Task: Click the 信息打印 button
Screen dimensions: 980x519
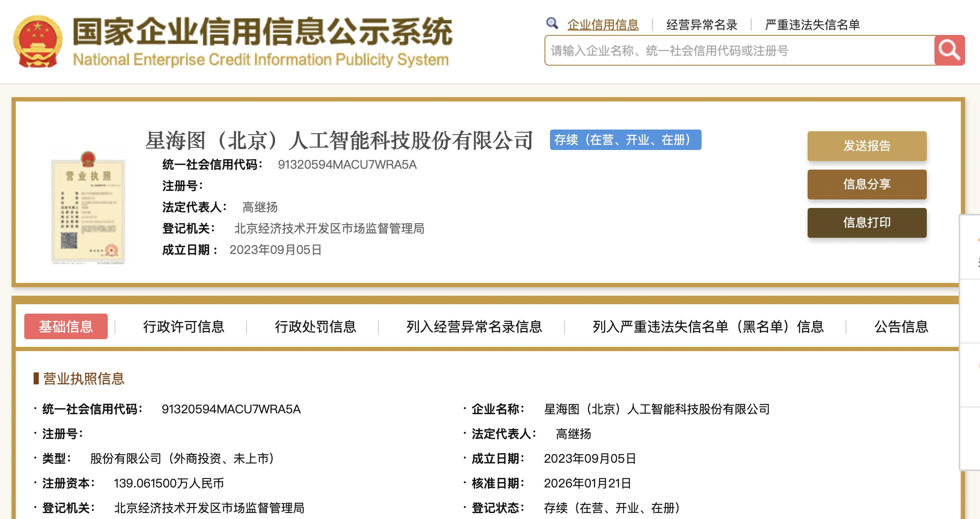Action: point(867,222)
